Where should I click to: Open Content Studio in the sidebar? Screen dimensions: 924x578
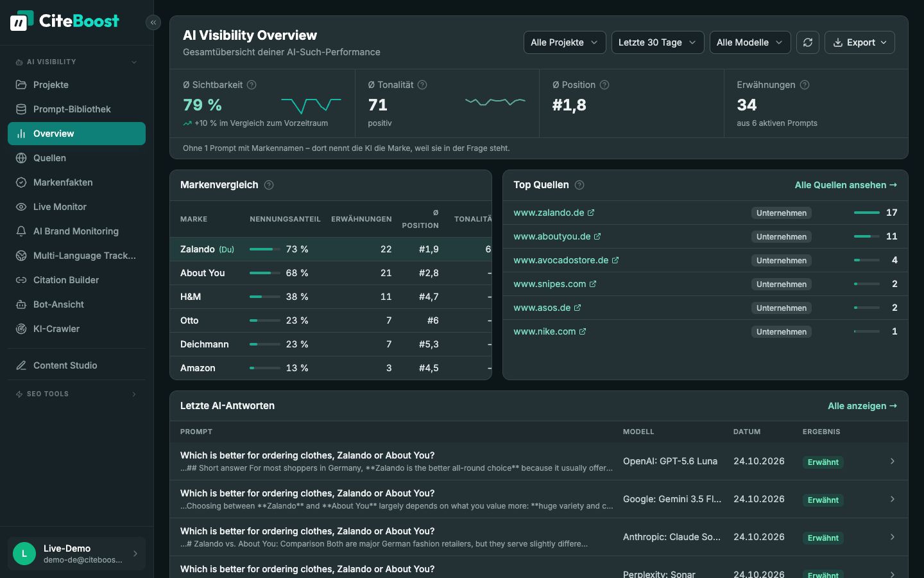(x=76, y=365)
